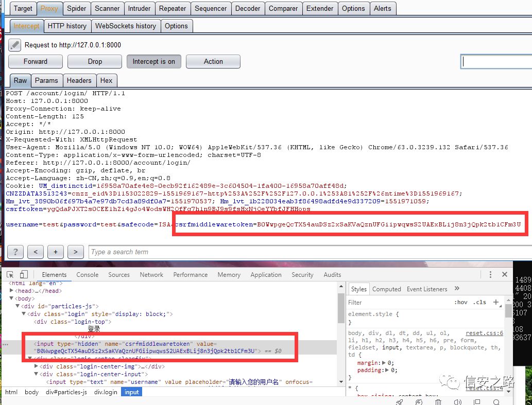Image resolution: width=532 pixels, height=405 pixels.
Task: Expand the head element node
Action: point(11,291)
